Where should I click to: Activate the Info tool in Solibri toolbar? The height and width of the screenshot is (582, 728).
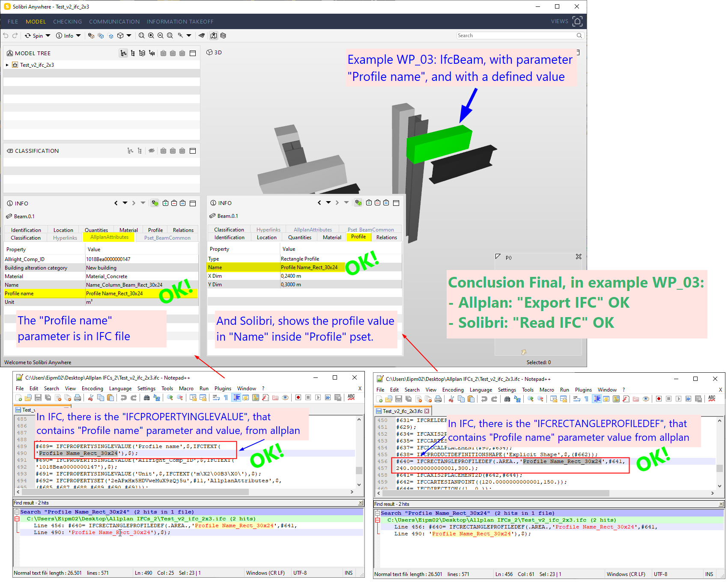64,36
